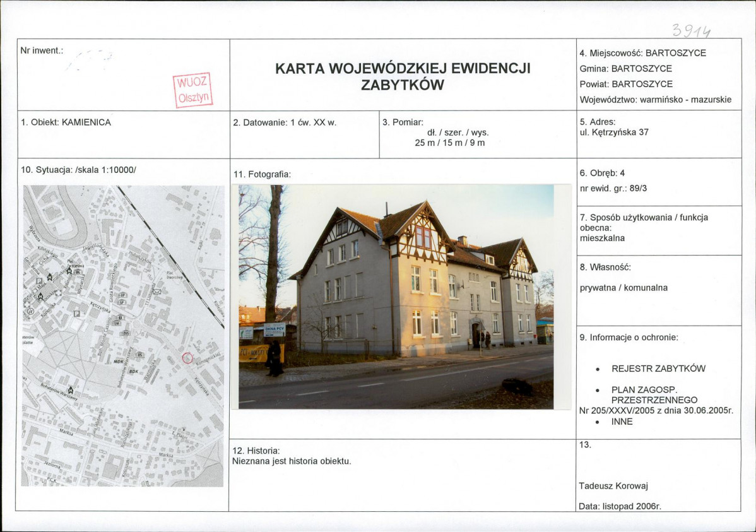Click the OKNA PCV sign in the photo
756x532 pixels.
pos(275,329)
